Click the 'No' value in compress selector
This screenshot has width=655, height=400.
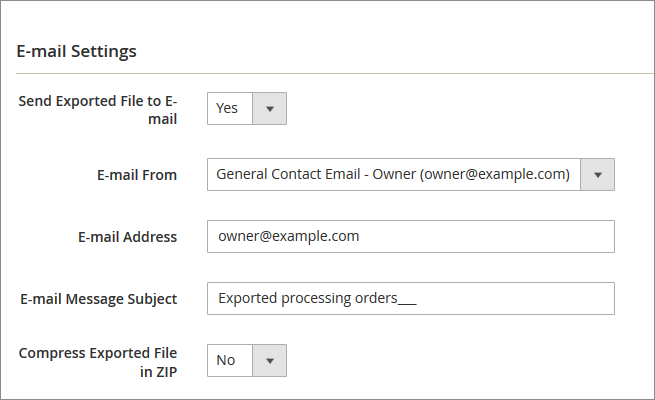pyautogui.click(x=226, y=360)
